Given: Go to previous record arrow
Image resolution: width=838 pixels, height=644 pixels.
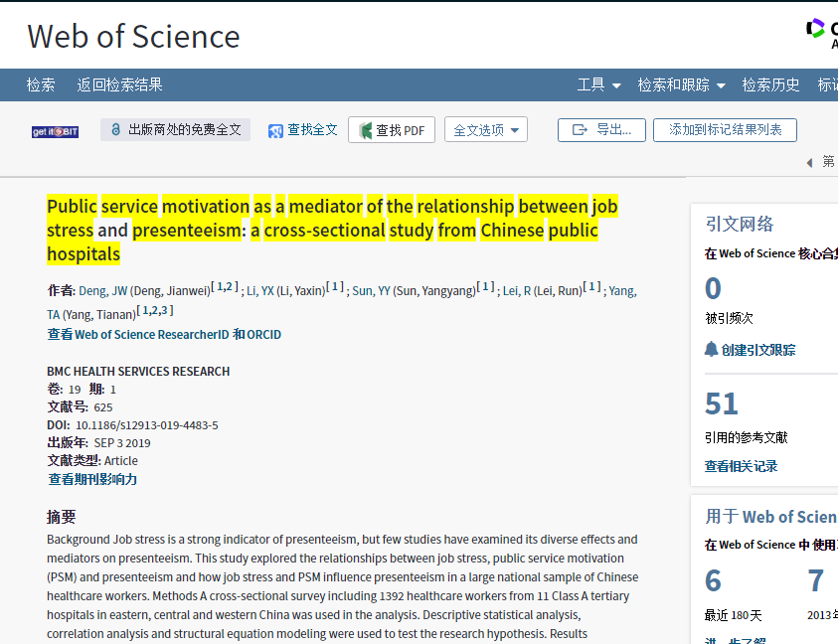Looking at the screenshot, I should 810,162.
